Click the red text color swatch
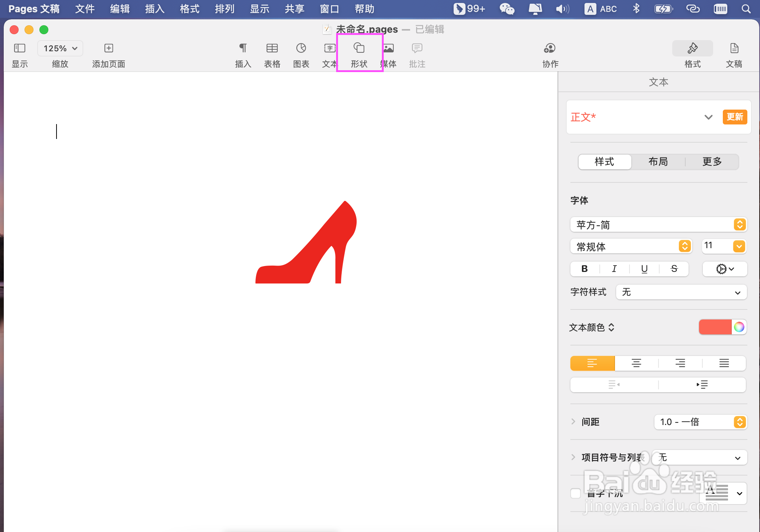Image resolution: width=760 pixels, height=532 pixels. [x=715, y=327]
